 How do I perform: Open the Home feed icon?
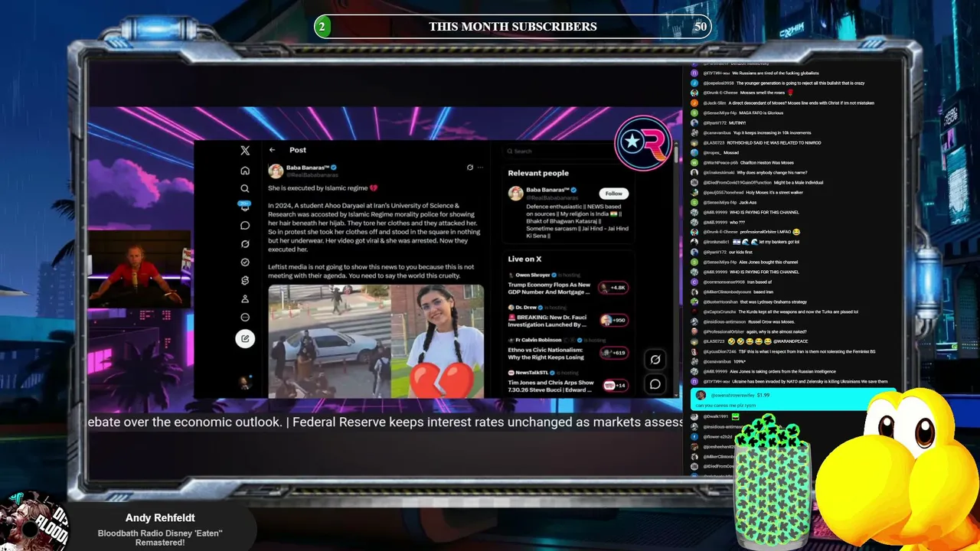pyautogui.click(x=245, y=170)
